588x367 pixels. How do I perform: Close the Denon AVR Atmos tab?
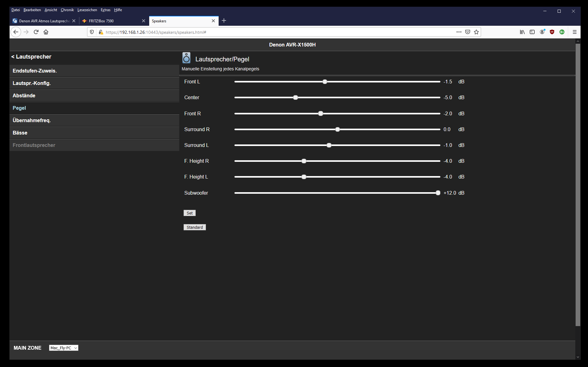[x=74, y=21]
